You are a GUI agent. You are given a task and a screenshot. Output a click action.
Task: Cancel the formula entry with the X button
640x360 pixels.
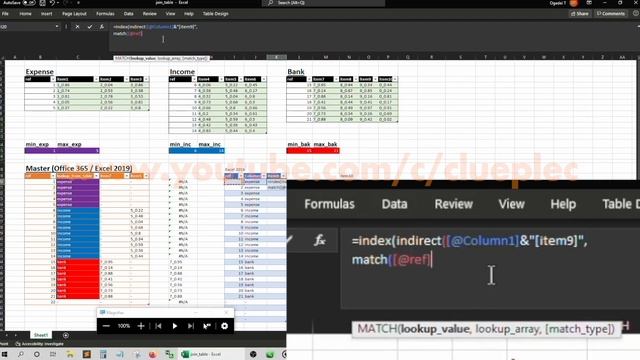point(77,27)
